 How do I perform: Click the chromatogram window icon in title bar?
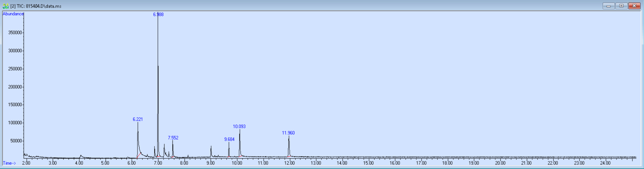click(x=6, y=6)
